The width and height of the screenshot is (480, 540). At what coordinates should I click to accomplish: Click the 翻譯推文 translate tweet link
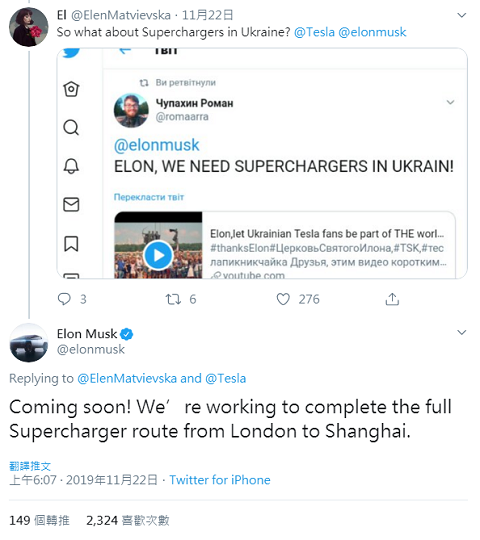point(30,466)
